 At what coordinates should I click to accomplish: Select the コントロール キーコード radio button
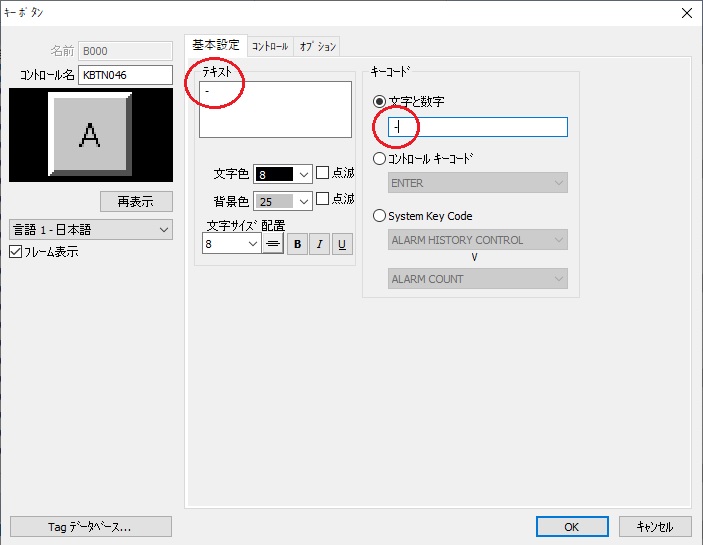(379, 158)
